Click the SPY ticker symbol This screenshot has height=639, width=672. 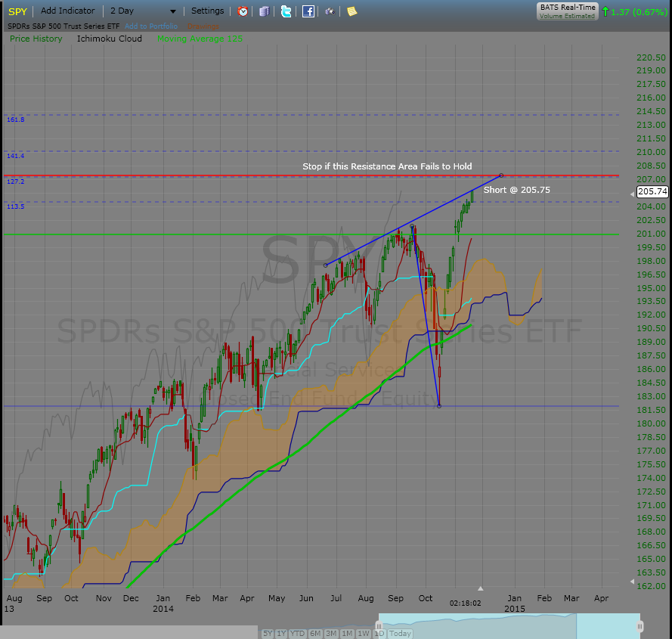tap(17, 11)
